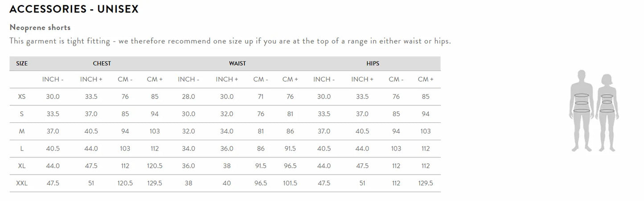Click the Neoprene shorts subheading

point(40,27)
